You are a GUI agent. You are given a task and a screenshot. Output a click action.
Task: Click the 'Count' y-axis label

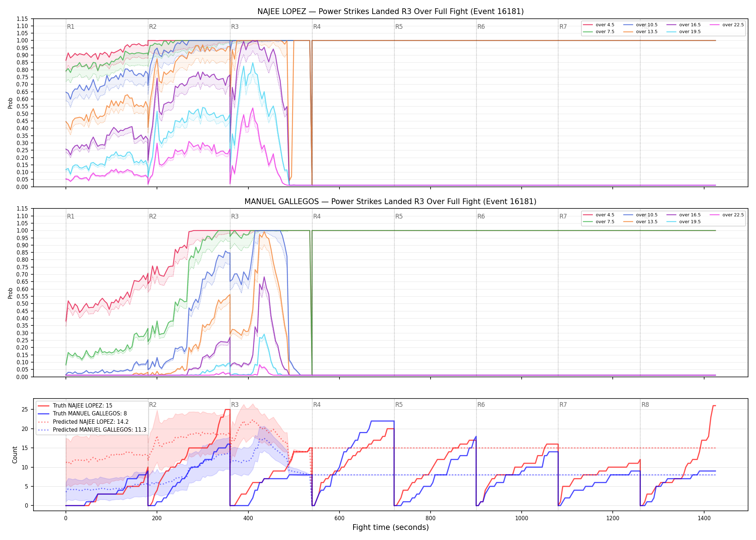click(15, 455)
